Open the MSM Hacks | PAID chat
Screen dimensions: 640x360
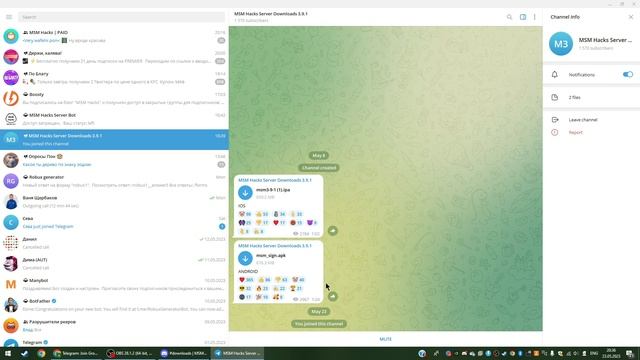click(x=114, y=36)
